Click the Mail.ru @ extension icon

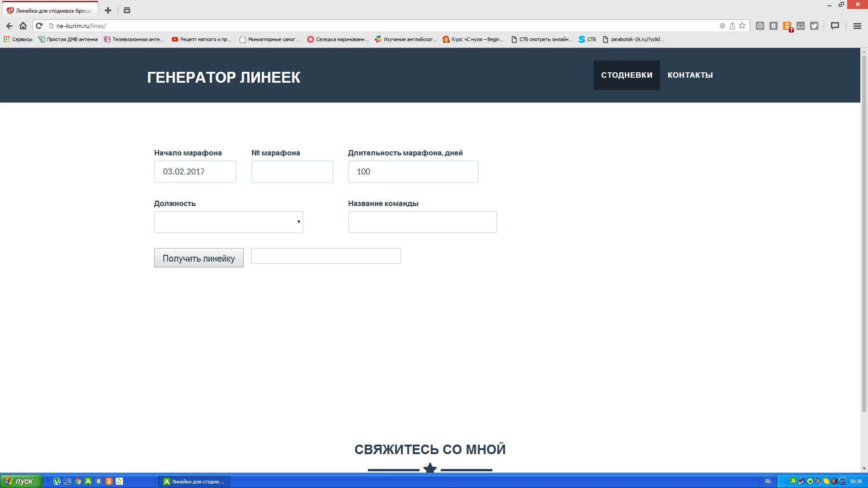click(x=760, y=26)
